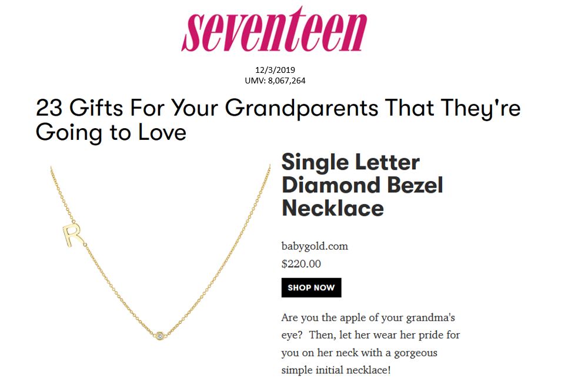Select the 12/3/2019 date text
Screen dimensions: 588x385
(275, 71)
